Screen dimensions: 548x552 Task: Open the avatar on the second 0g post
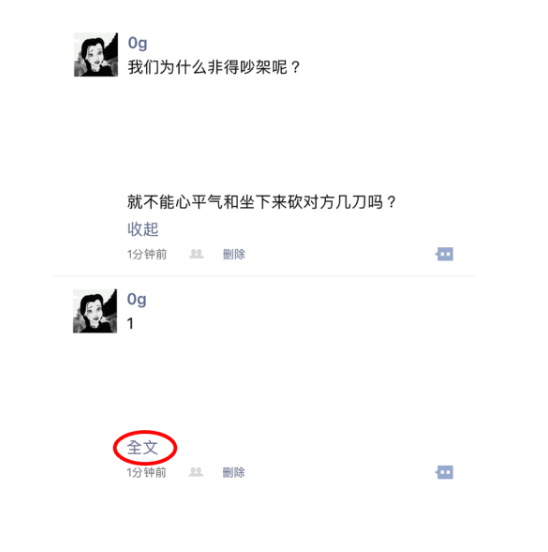tap(95, 311)
